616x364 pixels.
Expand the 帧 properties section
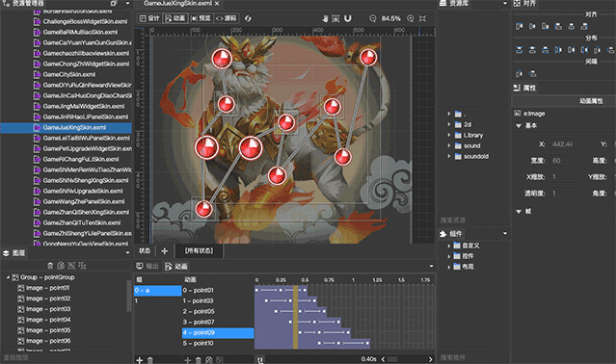click(519, 212)
